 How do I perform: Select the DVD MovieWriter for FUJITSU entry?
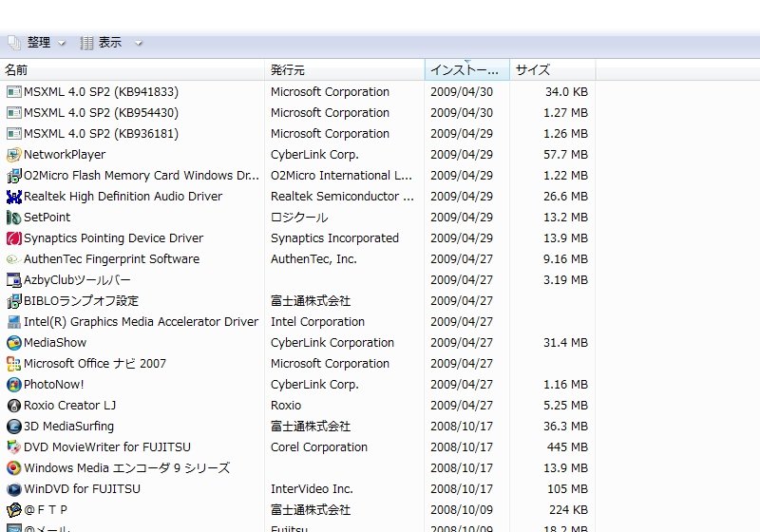click(106, 447)
